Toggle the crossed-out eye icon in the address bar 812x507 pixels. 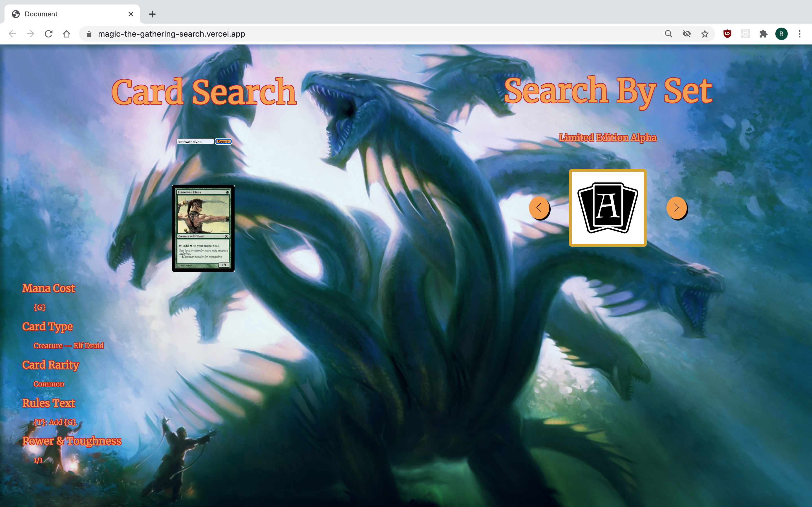pos(687,34)
